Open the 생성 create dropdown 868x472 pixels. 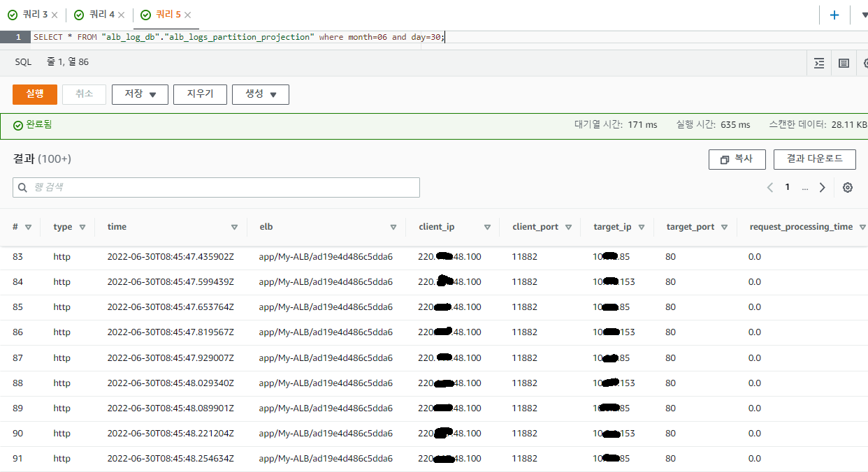point(261,94)
